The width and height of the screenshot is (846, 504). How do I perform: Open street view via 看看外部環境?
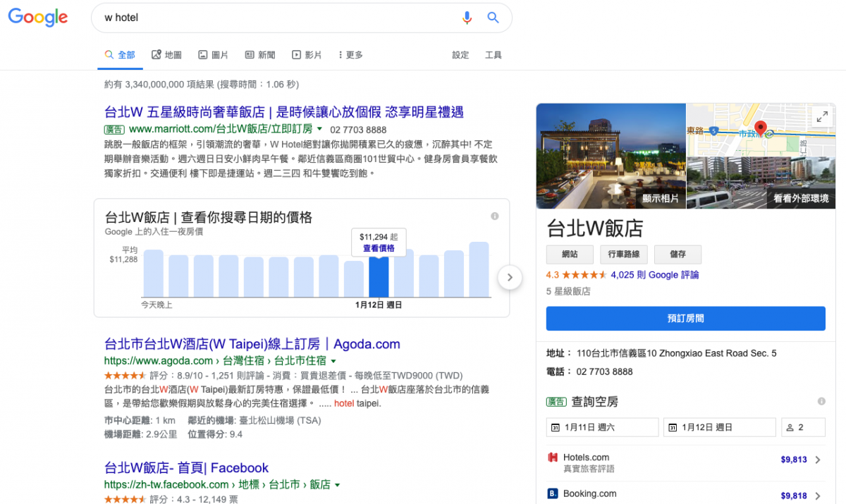click(x=761, y=183)
